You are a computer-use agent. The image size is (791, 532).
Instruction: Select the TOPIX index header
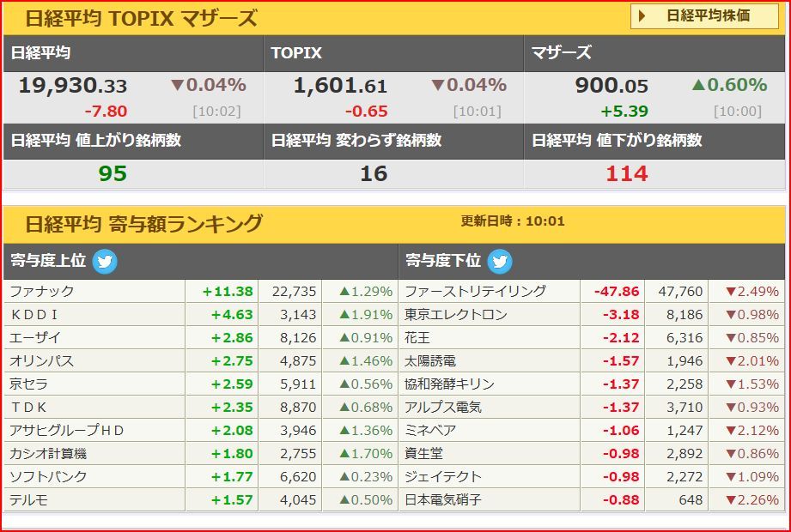[296, 52]
